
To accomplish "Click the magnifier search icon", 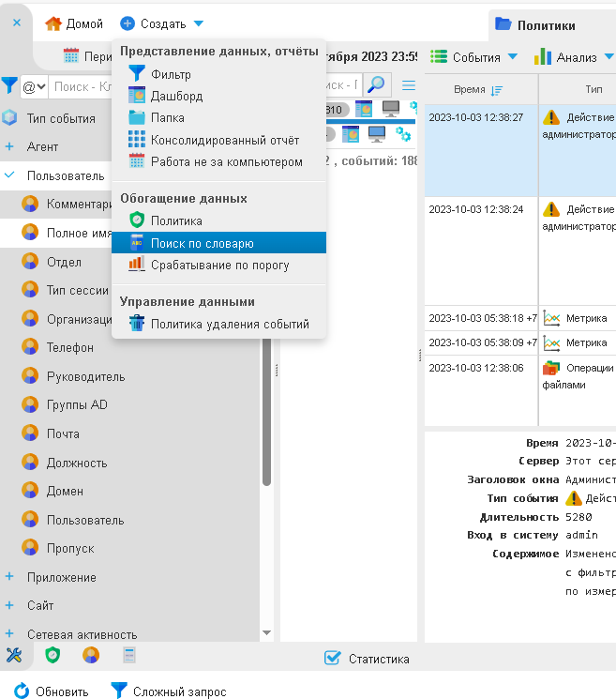I will tap(376, 84).
